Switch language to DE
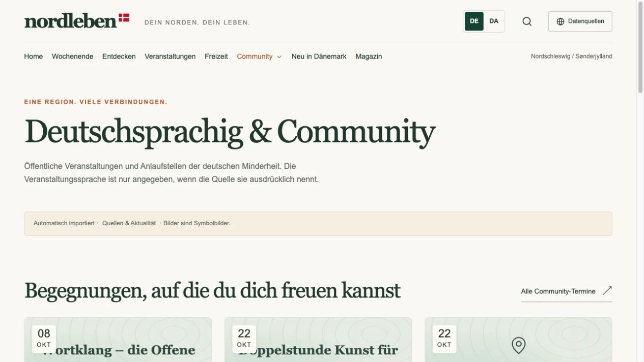Image resolution: width=644 pixels, height=362 pixels. point(474,21)
